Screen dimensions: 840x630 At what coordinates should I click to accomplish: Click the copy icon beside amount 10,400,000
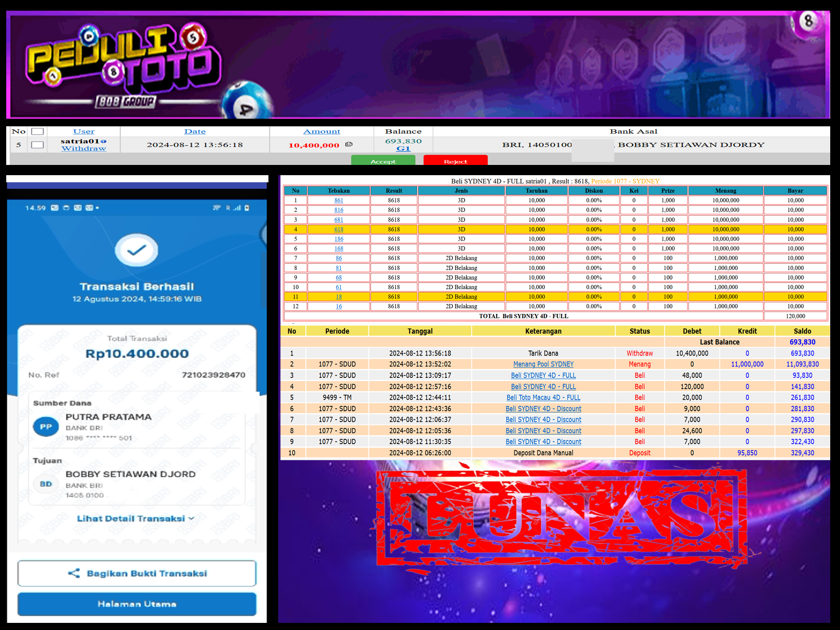(x=349, y=144)
